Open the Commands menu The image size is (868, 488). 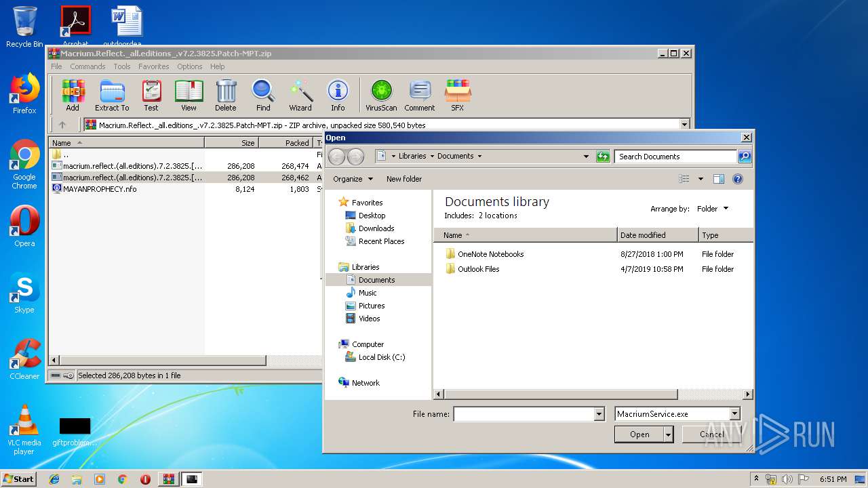[87, 66]
